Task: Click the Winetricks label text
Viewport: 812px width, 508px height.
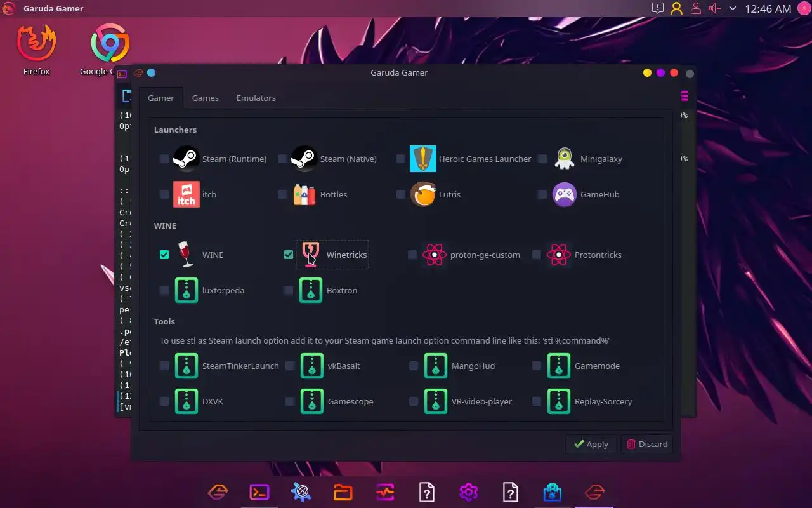Action: 346,255
